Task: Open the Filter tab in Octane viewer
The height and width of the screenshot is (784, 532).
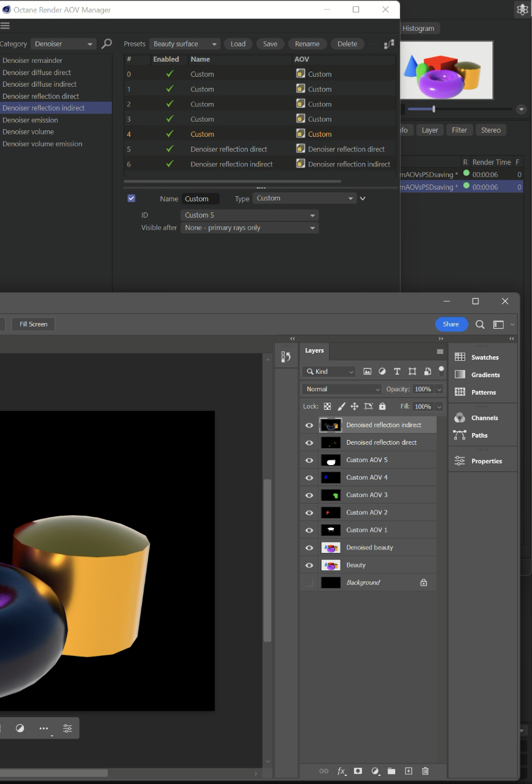Action: (459, 130)
